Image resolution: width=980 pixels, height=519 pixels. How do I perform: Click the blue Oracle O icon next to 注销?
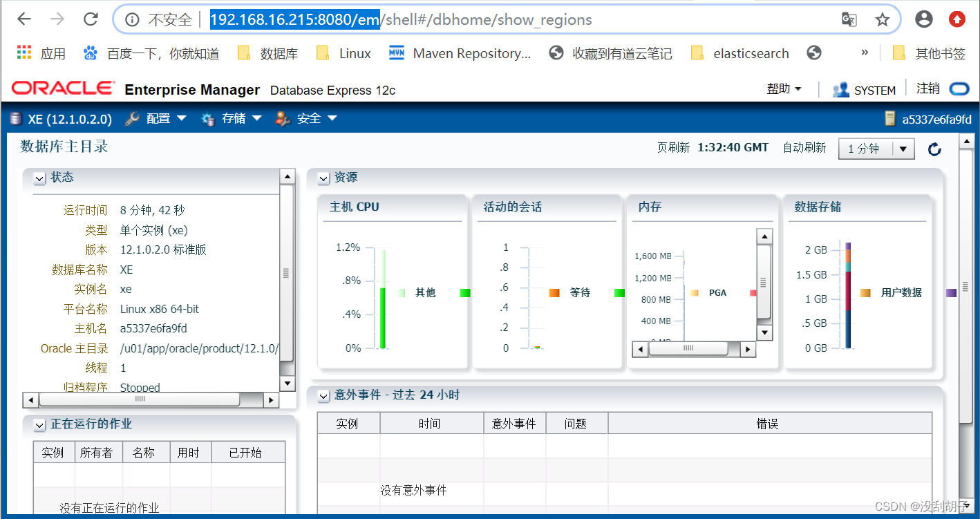tap(959, 89)
